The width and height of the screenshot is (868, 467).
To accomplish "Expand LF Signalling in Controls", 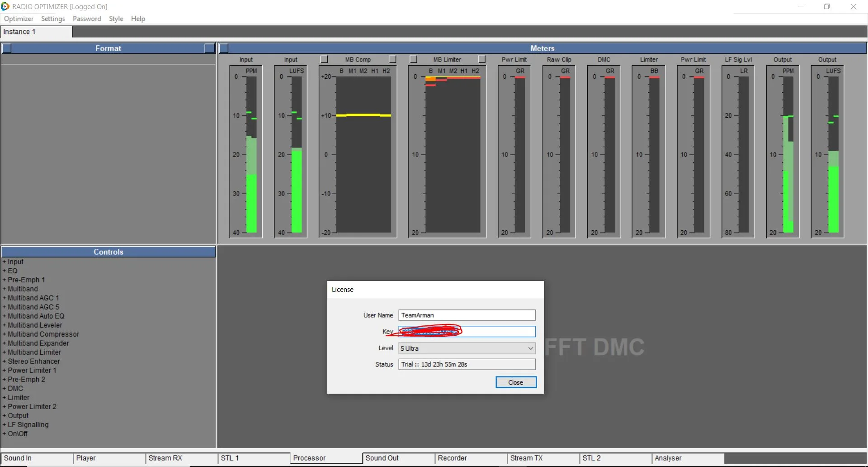I will click(25, 425).
